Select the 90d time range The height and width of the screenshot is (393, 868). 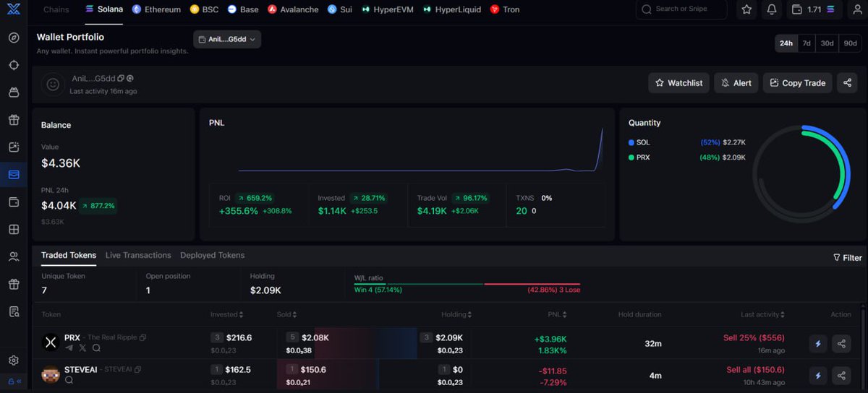[x=850, y=43]
